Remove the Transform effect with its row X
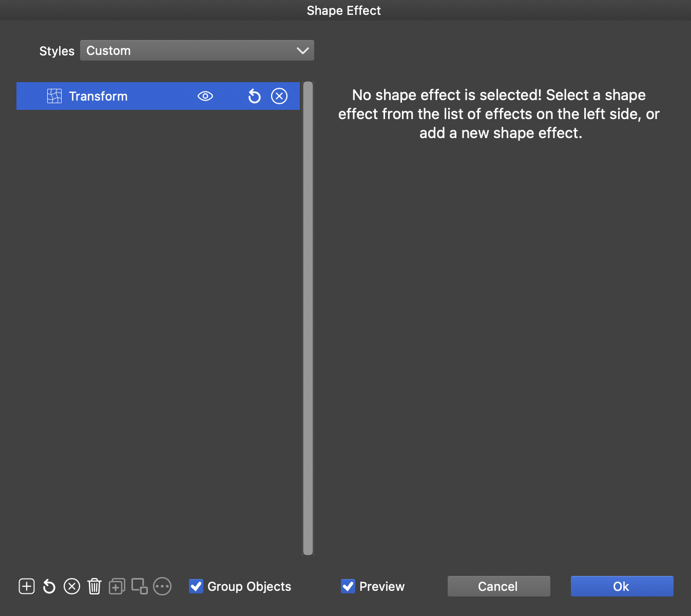Viewport: 691px width, 616px height. click(x=279, y=96)
